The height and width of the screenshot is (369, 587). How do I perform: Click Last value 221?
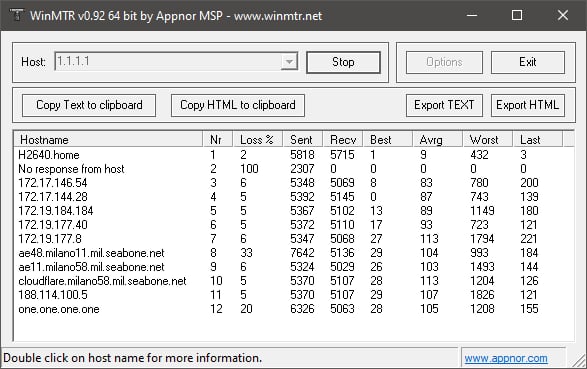coord(529,239)
